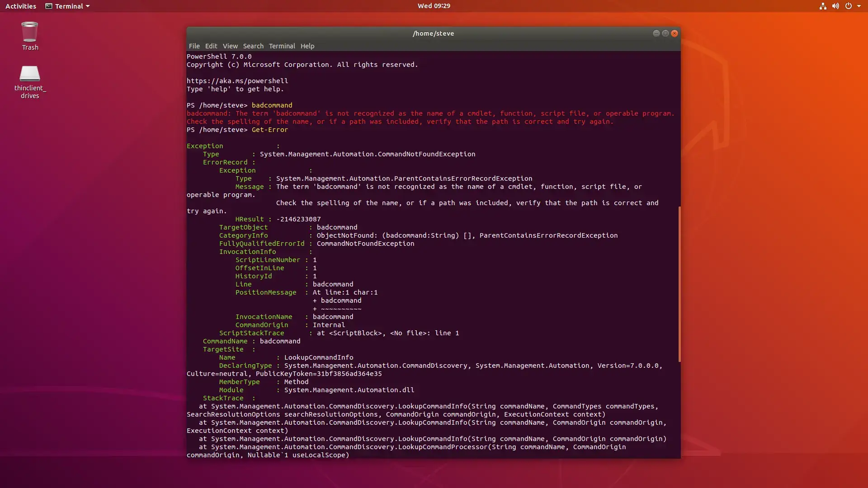This screenshot has width=868, height=488.
Task: Click the 'OffsetInLine' property label
Action: click(x=259, y=268)
